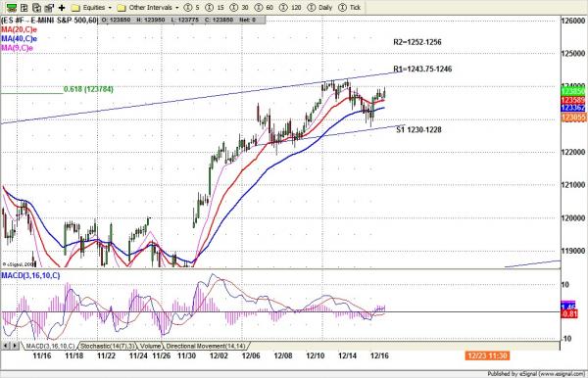The image size is (588, 378).
Task: Click the tab scroll right arrow
Action: (15, 346)
